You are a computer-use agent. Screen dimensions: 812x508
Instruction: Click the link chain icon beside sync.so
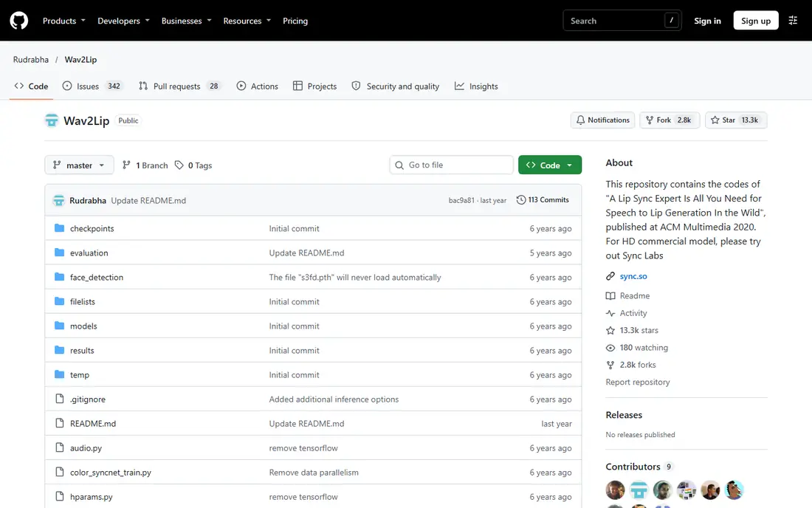point(610,277)
